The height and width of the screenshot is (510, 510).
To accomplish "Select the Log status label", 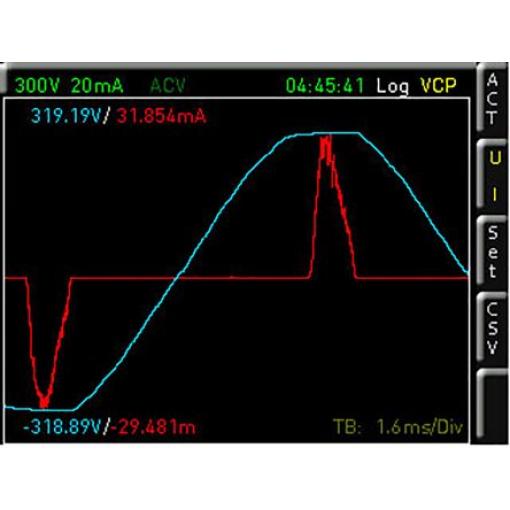I will pos(393,86).
